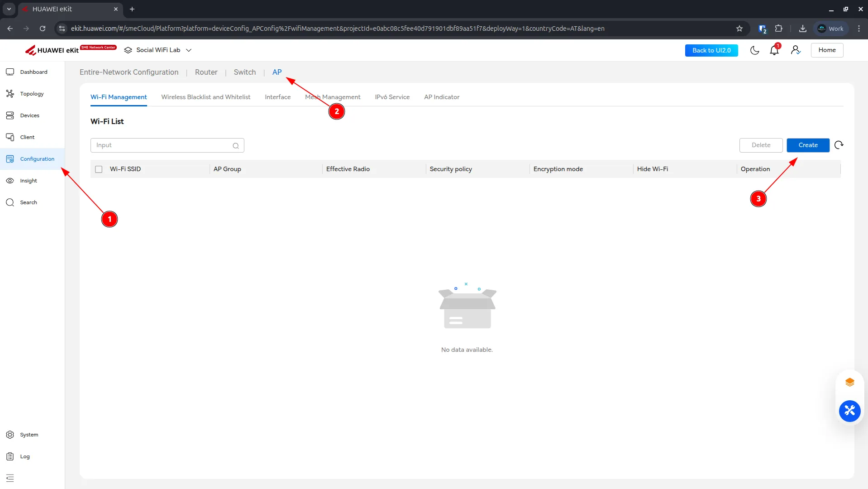Toggle dark mode moon icon

[754, 50]
